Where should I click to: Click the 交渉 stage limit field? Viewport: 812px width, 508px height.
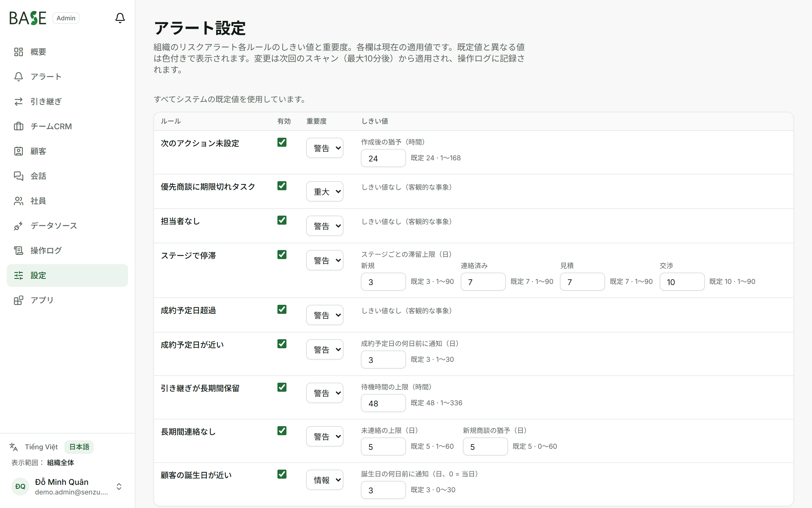(682, 282)
